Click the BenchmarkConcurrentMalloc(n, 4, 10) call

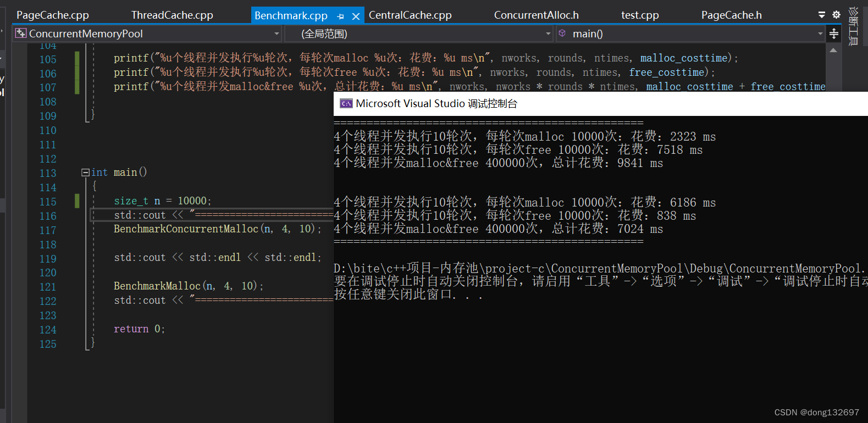[x=218, y=229]
